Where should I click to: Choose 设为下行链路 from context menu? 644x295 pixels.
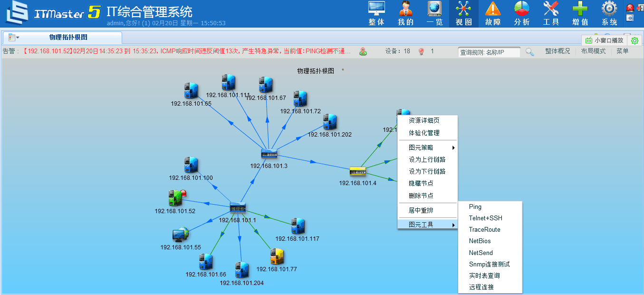click(427, 171)
